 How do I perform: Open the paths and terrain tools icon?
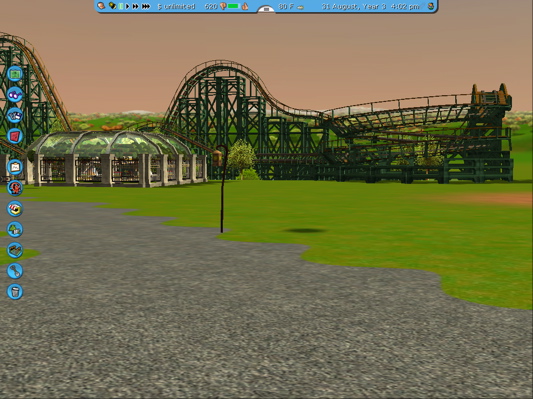[x=15, y=250]
